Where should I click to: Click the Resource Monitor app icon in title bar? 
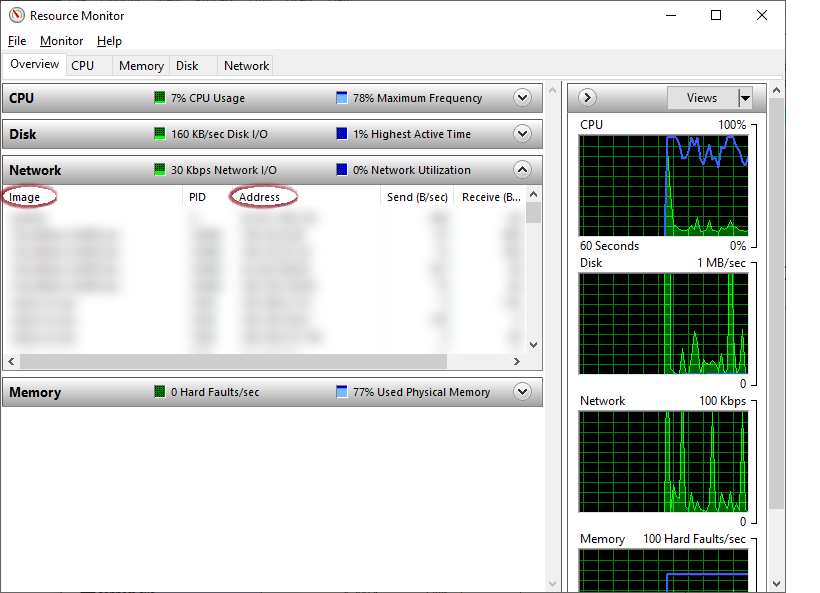click(17, 15)
